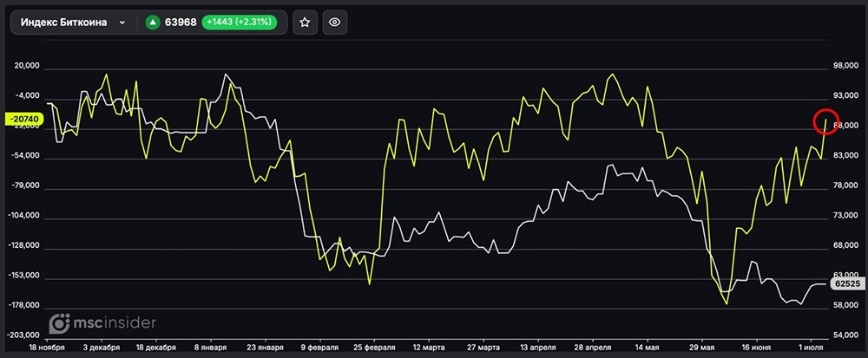Viewport: 868px width, 358px height.
Task: Click the -4,000 left axis value
Action: click(29, 96)
